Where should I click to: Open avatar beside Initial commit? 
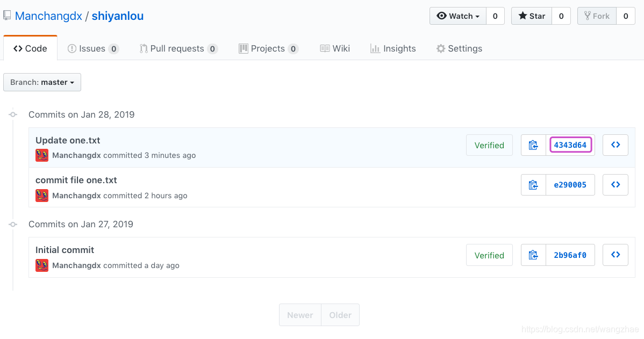click(x=42, y=265)
